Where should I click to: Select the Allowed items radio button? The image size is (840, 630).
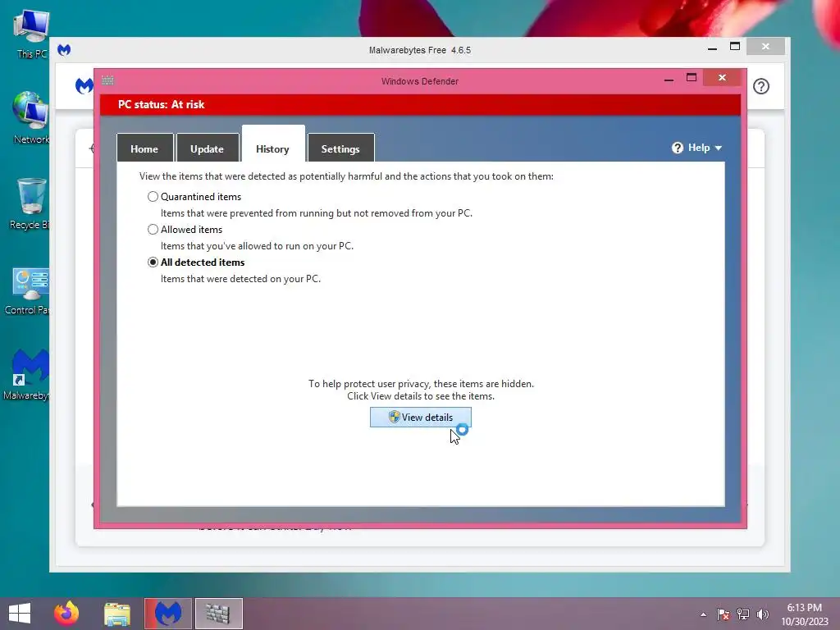click(153, 230)
